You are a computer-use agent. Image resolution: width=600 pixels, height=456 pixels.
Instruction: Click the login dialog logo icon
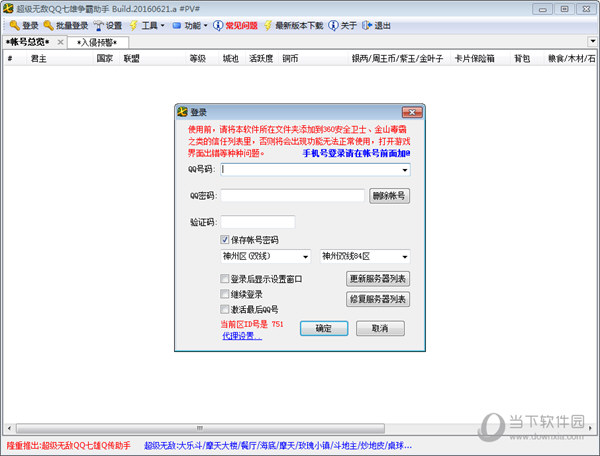point(182,112)
